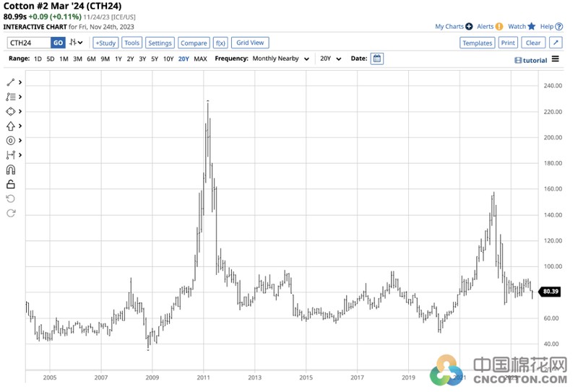Open the Fibonacci retracement tool group
The height and width of the screenshot is (392, 578).
click(11, 97)
